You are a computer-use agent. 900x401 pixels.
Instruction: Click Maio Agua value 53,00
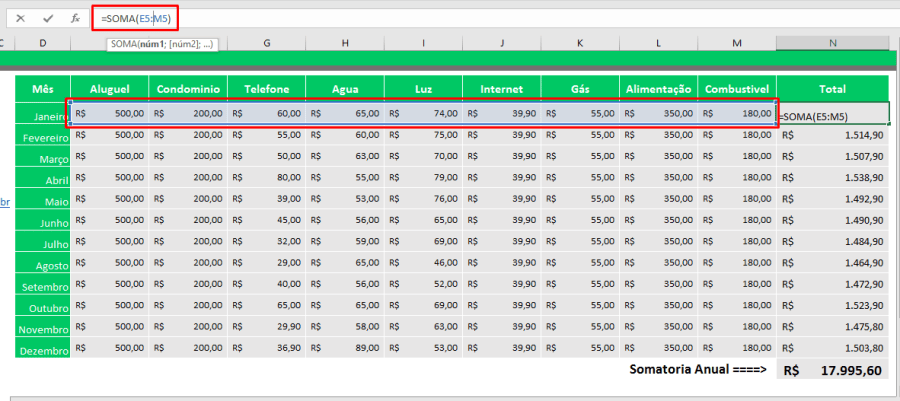(x=345, y=198)
